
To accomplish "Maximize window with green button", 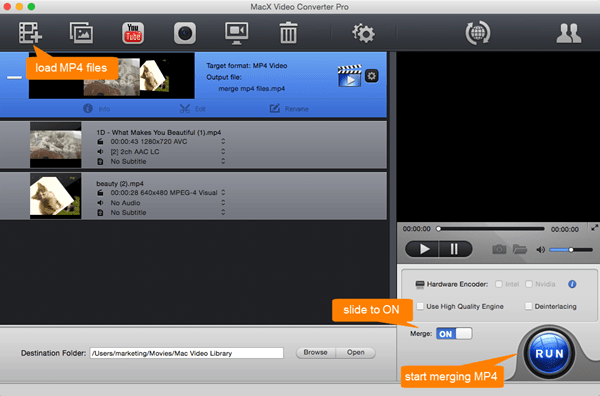I will coord(31,7).
